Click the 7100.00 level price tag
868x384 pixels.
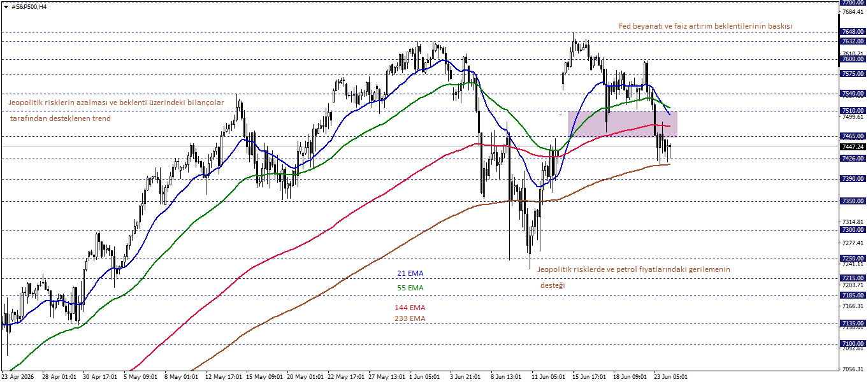coord(853,344)
